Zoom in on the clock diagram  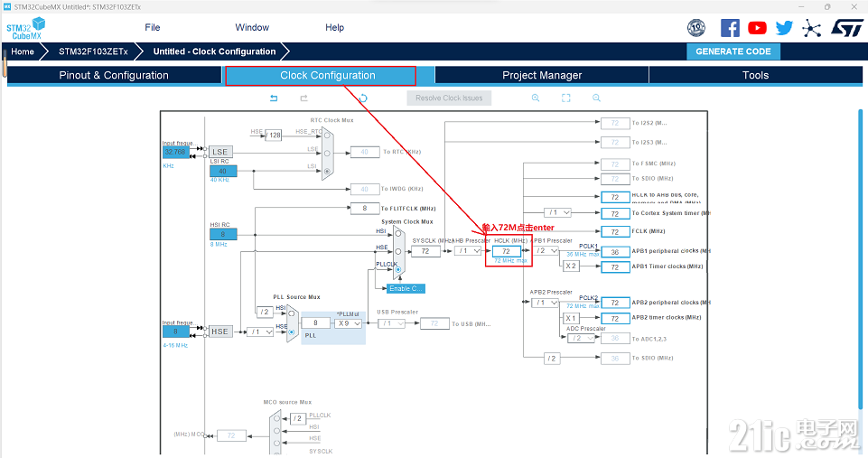point(536,98)
